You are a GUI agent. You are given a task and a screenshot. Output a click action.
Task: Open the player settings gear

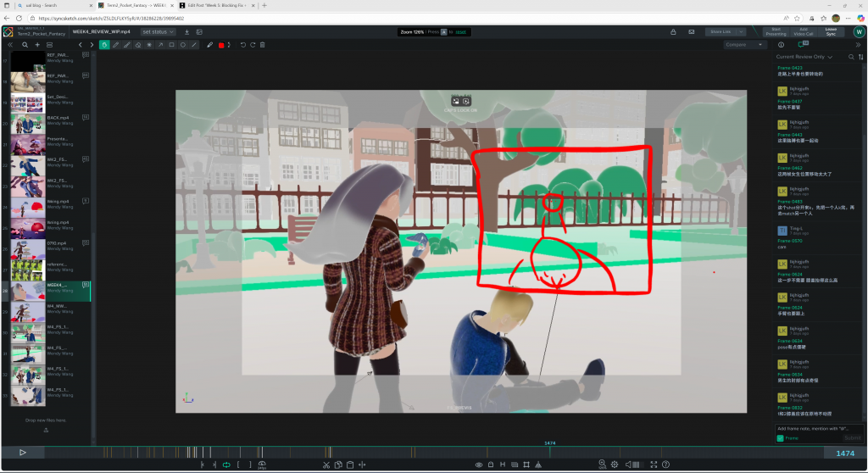615,465
